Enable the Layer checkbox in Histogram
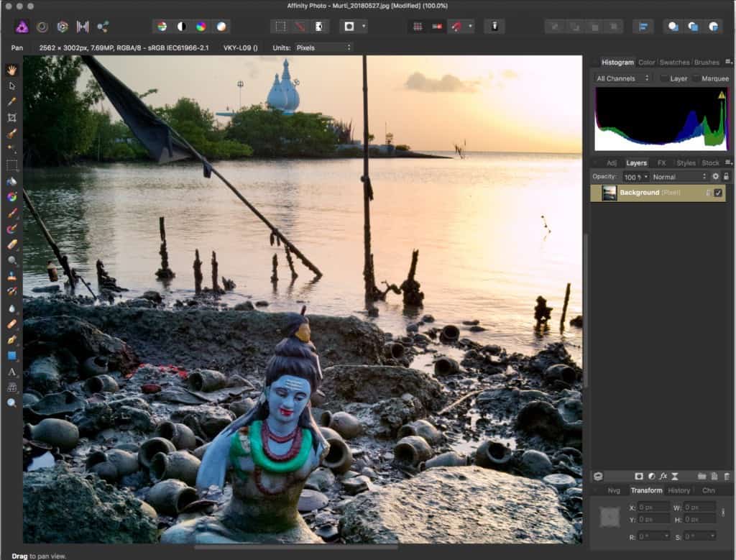This screenshot has height=560, width=736. pos(663,78)
